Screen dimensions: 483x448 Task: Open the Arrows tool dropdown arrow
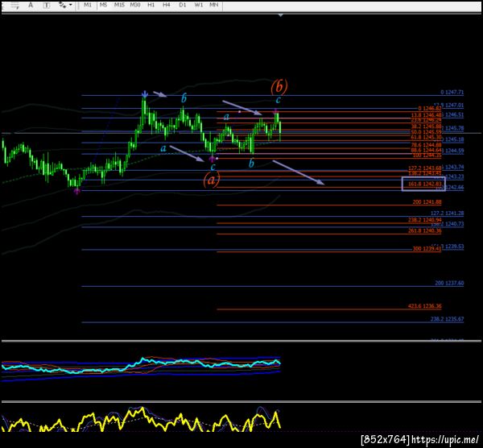(71, 5)
